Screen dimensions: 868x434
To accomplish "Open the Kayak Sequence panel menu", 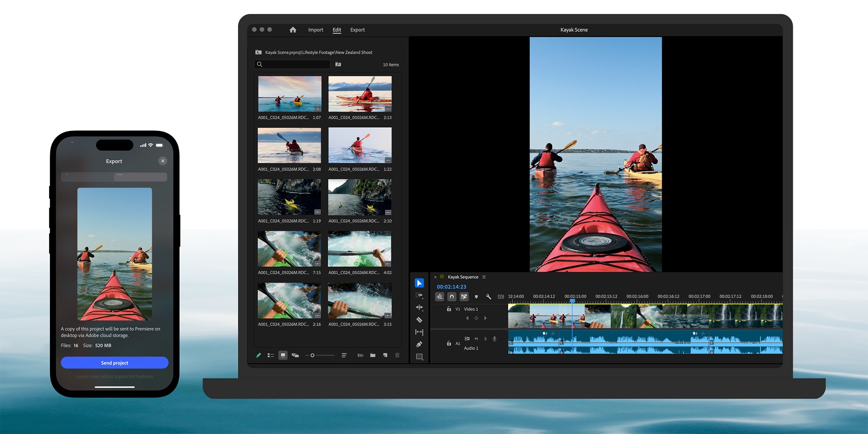I will [x=484, y=277].
